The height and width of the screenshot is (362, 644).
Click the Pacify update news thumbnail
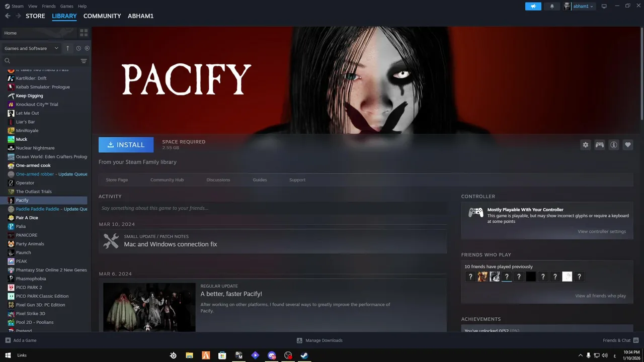coord(149,307)
